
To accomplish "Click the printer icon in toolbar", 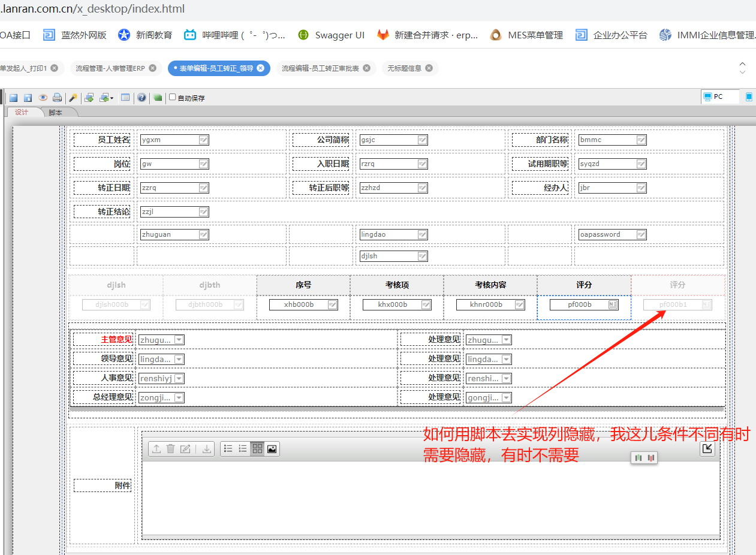I will tap(57, 98).
